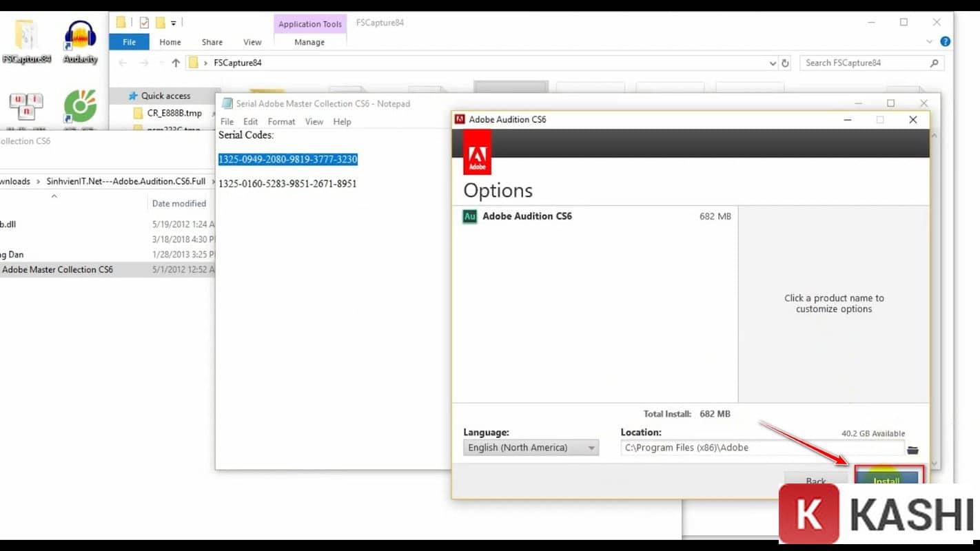The height and width of the screenshot is (551, 980).
Task: Open the Notepad File menu
Action: point(227,121)
